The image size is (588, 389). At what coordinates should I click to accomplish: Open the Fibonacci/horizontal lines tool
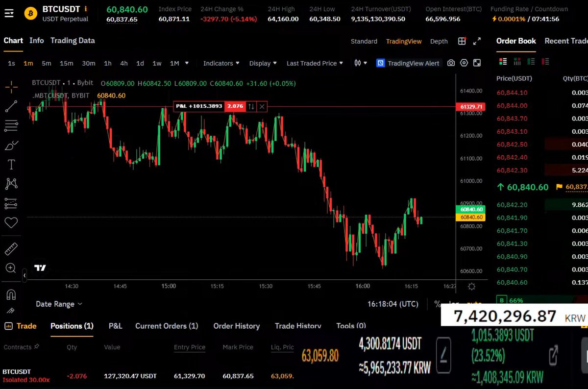[x=11, y=125]
